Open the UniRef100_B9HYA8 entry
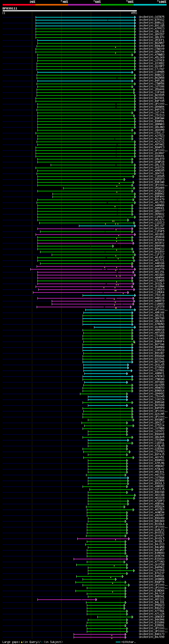 tap(152, 246)
